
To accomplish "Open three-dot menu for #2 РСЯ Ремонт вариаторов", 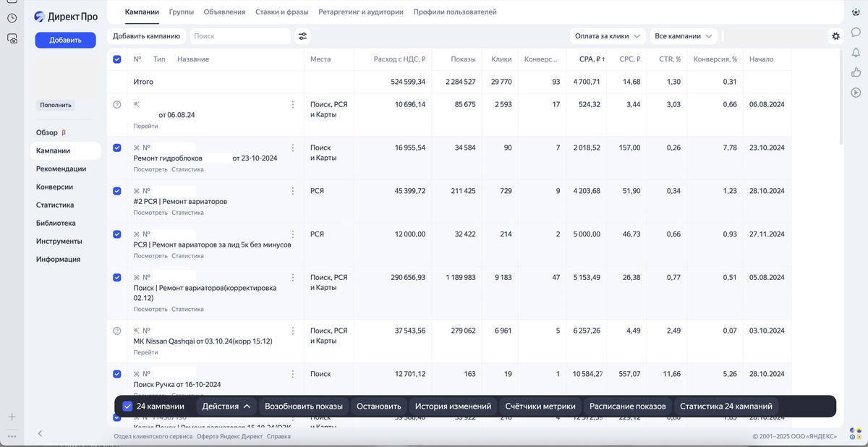I will tap(293, 191).
